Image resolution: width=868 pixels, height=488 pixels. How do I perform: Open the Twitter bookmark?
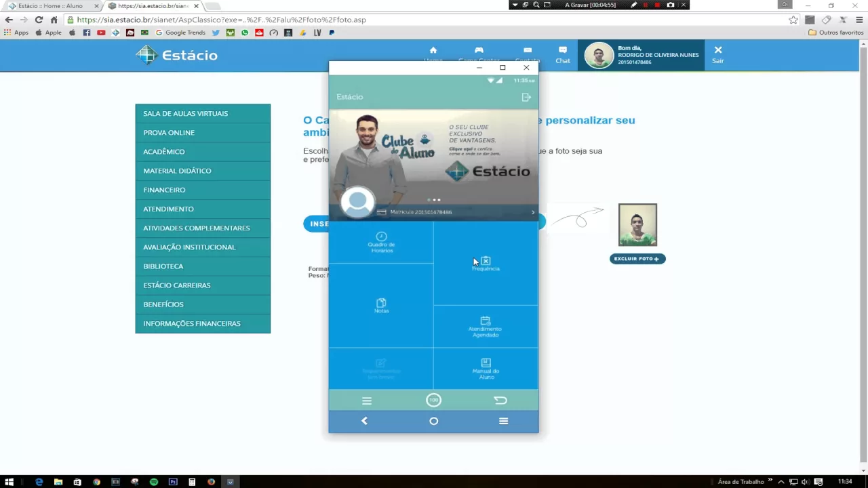[x=216, y=33]
